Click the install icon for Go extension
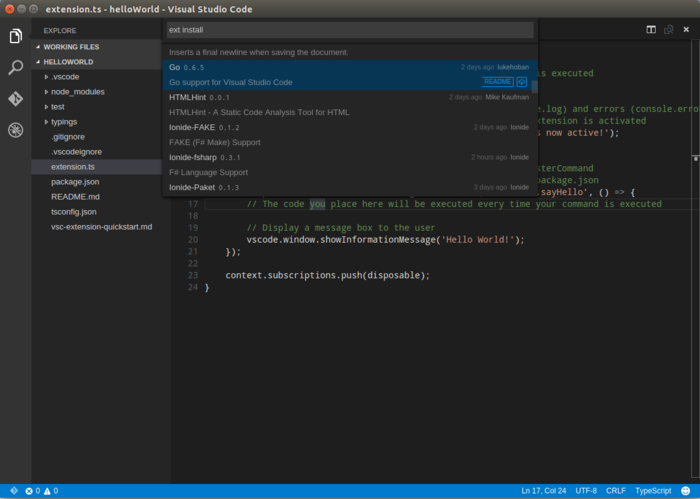The image size is (700, 499). [522, 82]
